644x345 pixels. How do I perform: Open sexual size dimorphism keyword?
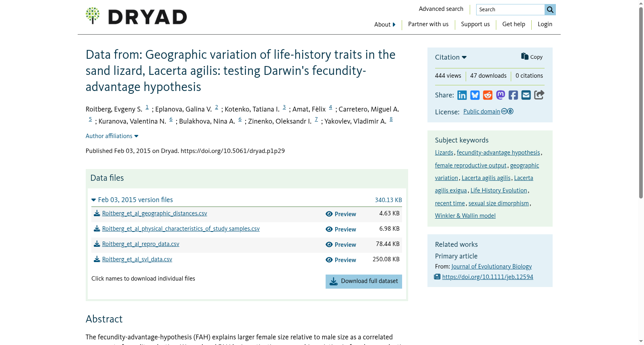(499, 203)
